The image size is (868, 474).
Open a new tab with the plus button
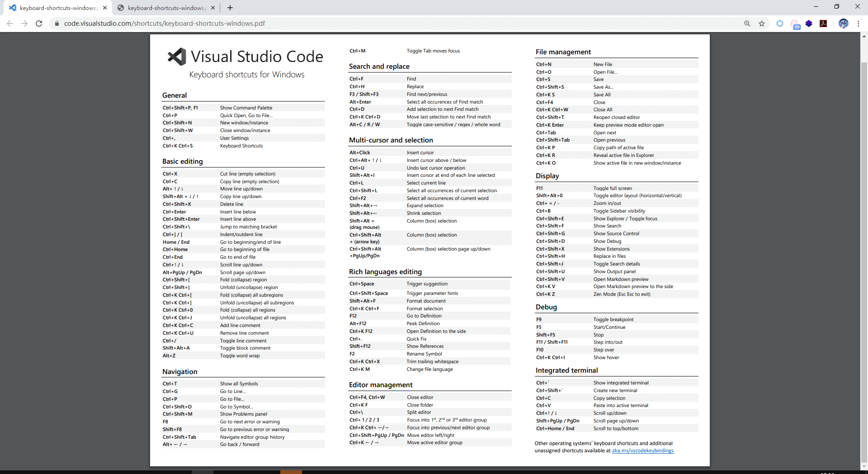[230, 8]
